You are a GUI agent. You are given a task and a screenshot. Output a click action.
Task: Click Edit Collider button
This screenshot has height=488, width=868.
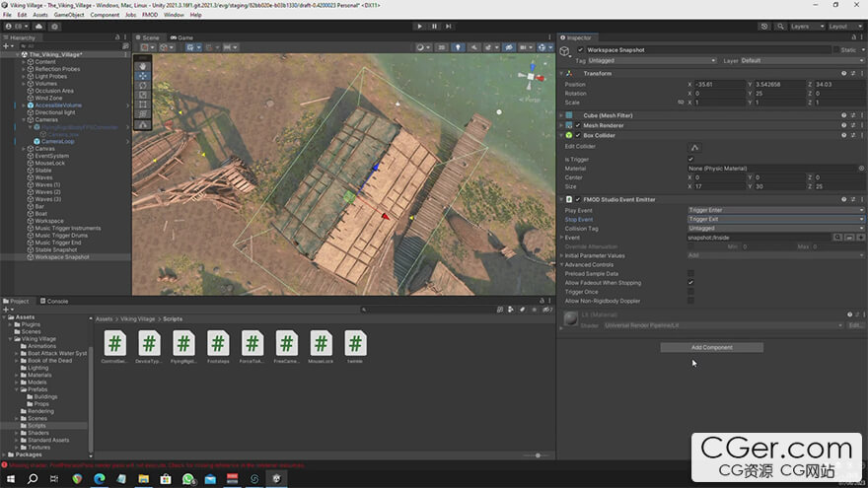[x=694, y=147]
